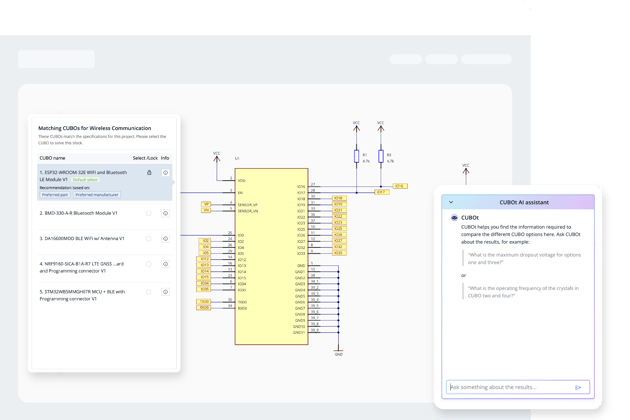Select the R1 4.7k resistor on schematic
630x420 pixels.
coord(356,157)
